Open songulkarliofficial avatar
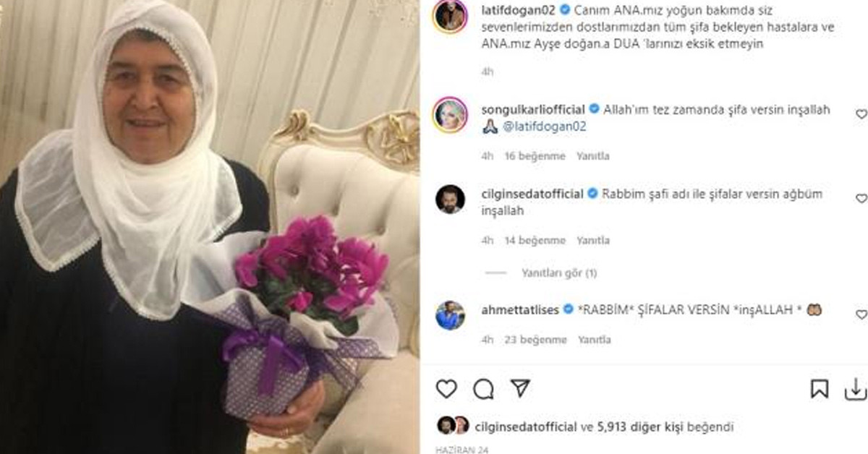Image resolution: width=868 pixels, height=454 pixels. 450,113
